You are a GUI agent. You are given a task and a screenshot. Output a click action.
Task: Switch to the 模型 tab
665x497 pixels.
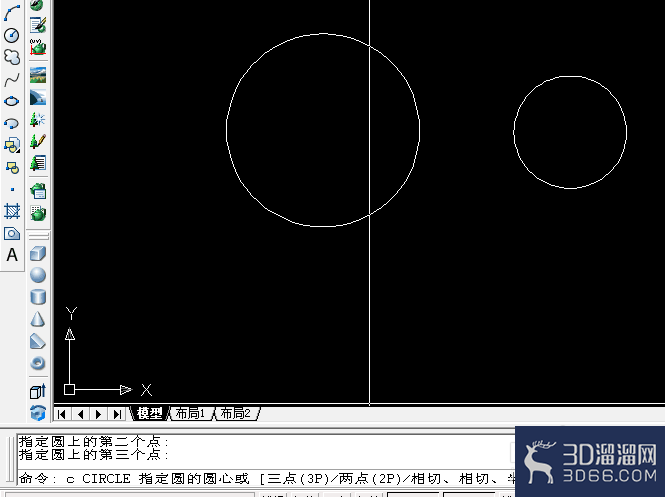click(150, 413)
